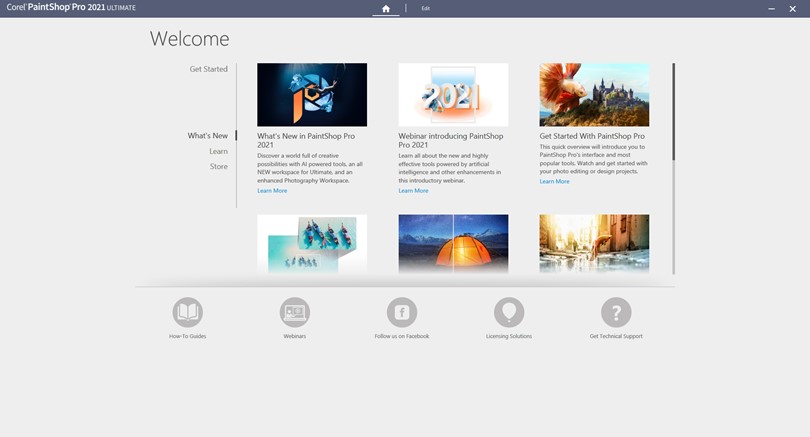Open the fish and castle thumbnail
The width and height of the screenshot is (810, 437).
594,95
